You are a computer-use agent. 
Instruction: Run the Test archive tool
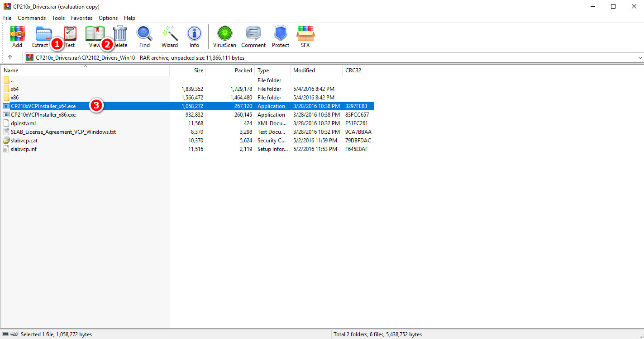[x=70, y=36]
